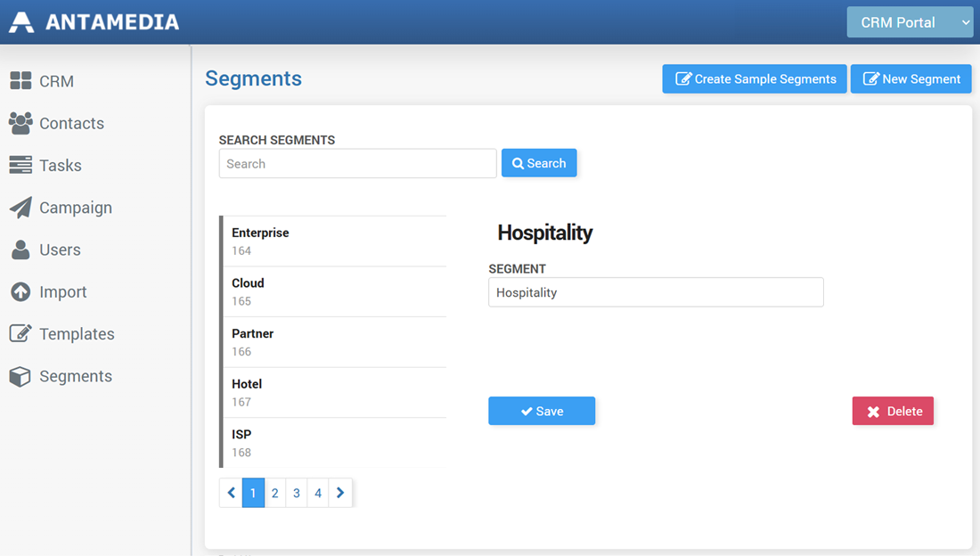Jump to page 4 of segments
980x556 pixels.
tap(318, 493)
